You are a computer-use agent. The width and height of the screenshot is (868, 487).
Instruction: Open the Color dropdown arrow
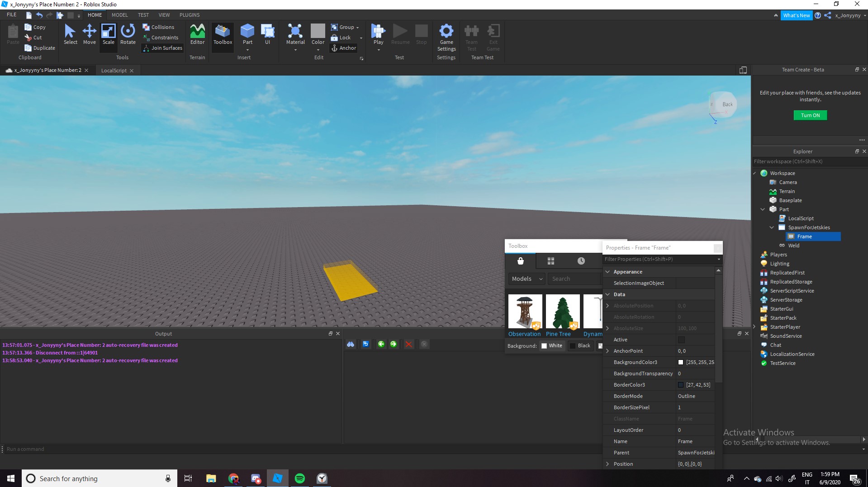pos(318,50)
